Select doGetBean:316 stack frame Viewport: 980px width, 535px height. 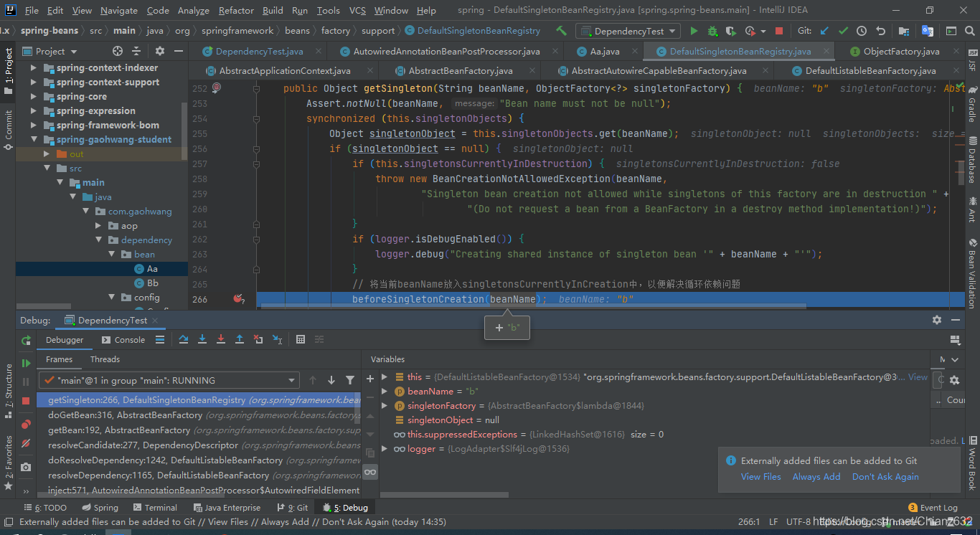[x=199, y=415]
